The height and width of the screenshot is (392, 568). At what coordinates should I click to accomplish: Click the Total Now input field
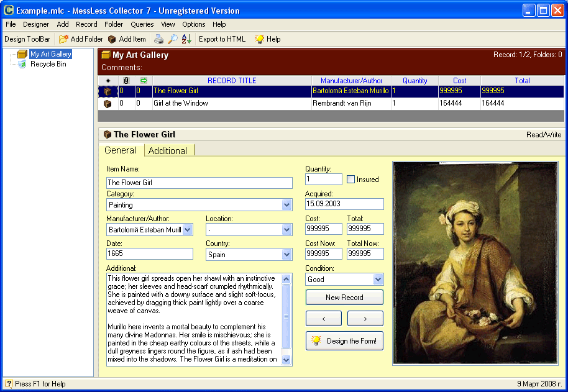click(x=365, y=253)
